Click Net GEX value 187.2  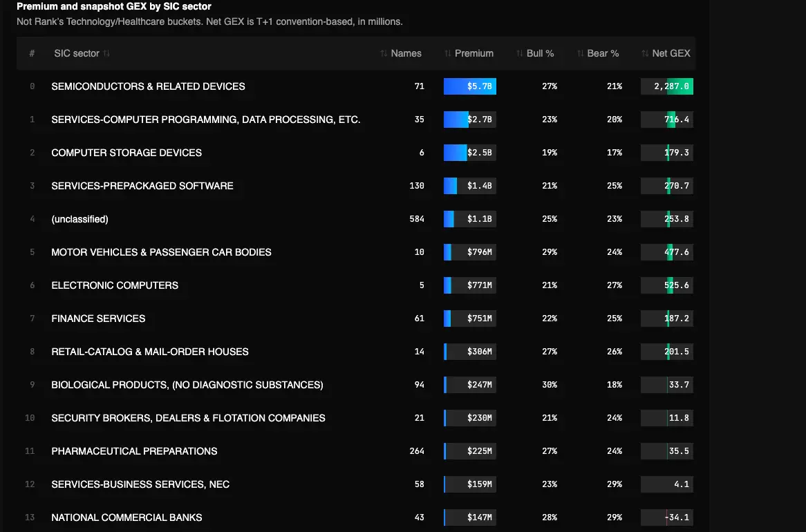[x=666, y=319]
